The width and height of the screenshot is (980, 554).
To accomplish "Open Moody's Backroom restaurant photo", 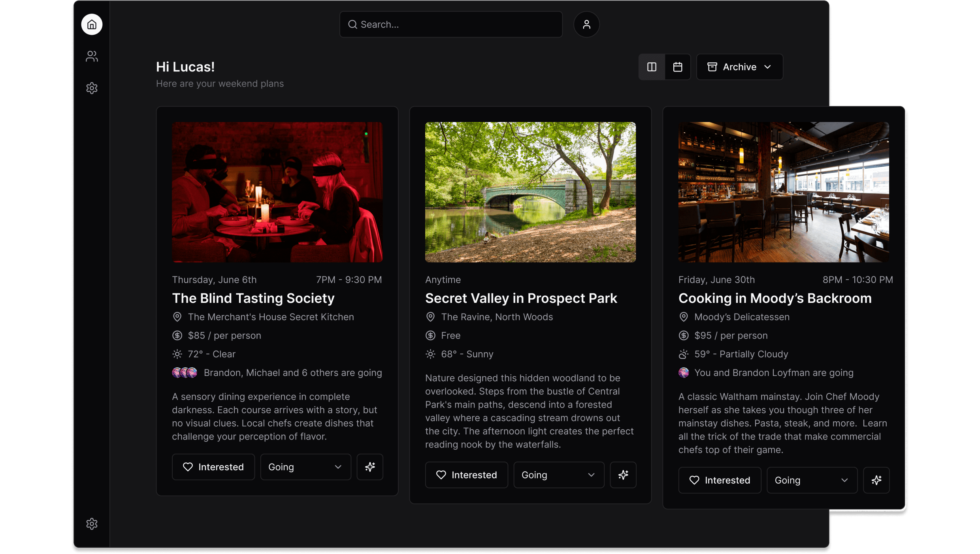I will (x=784, y=192).
